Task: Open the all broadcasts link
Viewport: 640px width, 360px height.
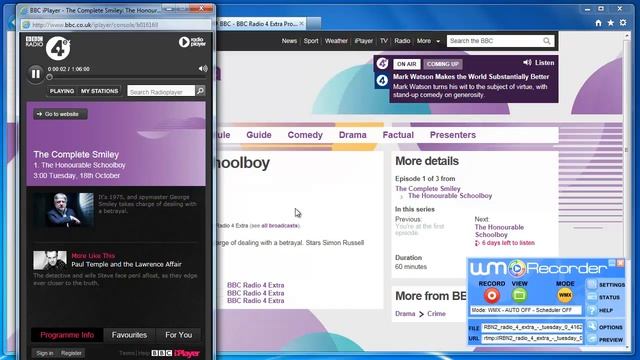Action: (x=280, y=225)
